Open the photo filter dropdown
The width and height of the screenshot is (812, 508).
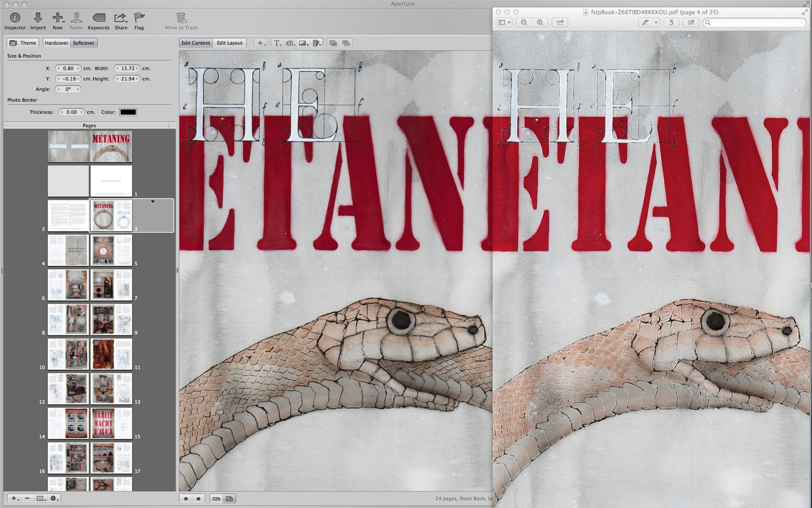tap(304, 43)
